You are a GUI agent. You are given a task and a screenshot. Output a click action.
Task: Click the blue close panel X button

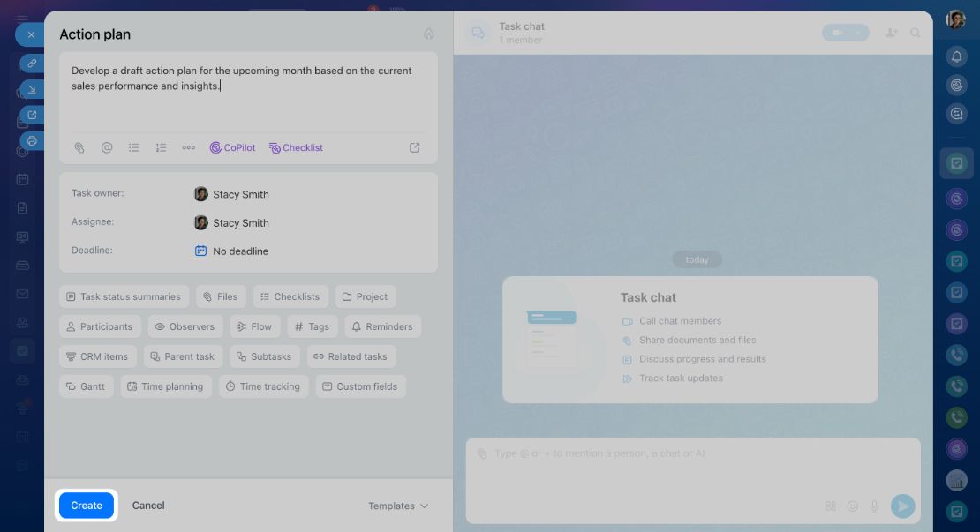click(31, 35)
